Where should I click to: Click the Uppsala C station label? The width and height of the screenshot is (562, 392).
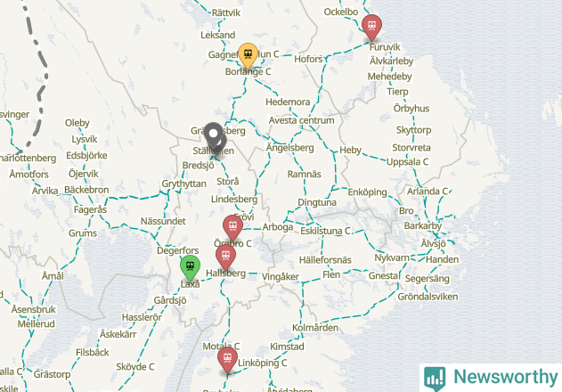click(408, 162)
